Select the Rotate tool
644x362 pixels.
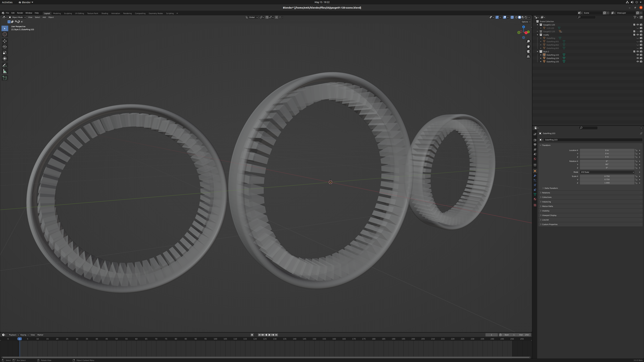pos(5,47)
